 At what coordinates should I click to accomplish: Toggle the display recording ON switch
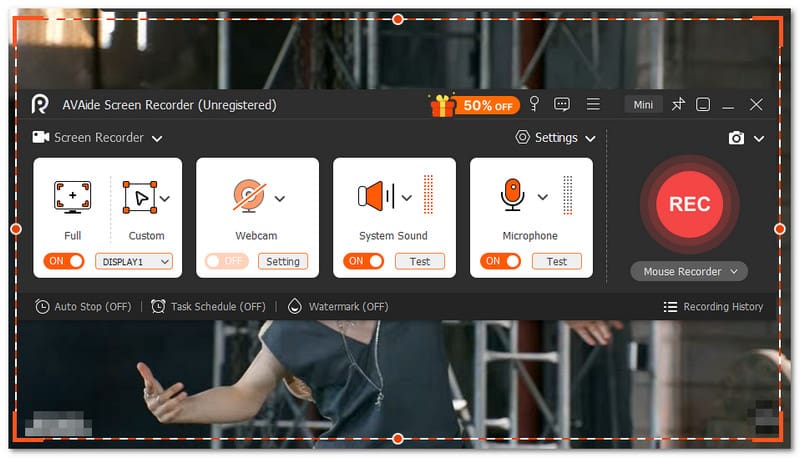64,261
